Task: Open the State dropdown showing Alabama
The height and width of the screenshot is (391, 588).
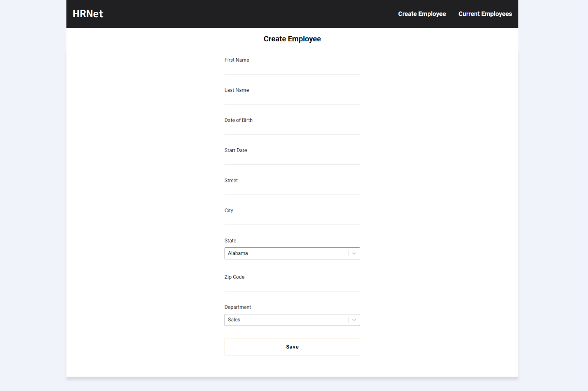Action: coord(286,253)
